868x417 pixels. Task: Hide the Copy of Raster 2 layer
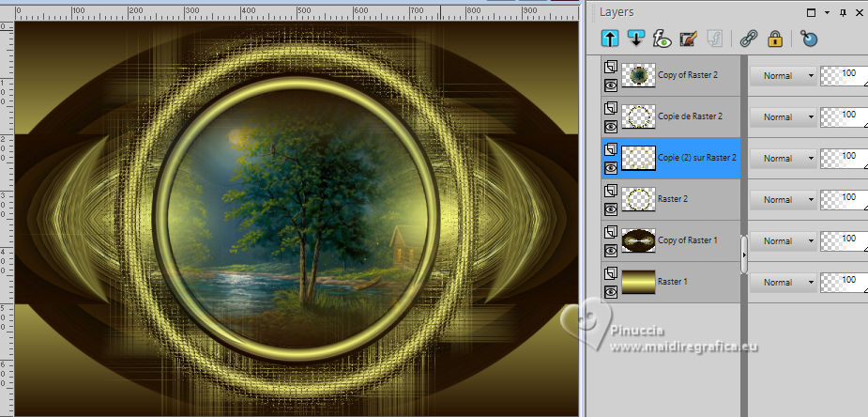pyautogui.click(x=611, y=85)
